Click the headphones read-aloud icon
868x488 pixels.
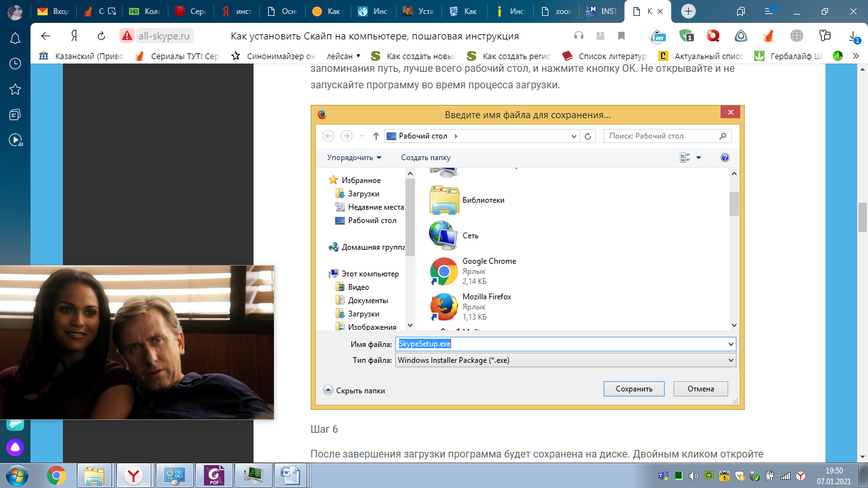(578, 36)
